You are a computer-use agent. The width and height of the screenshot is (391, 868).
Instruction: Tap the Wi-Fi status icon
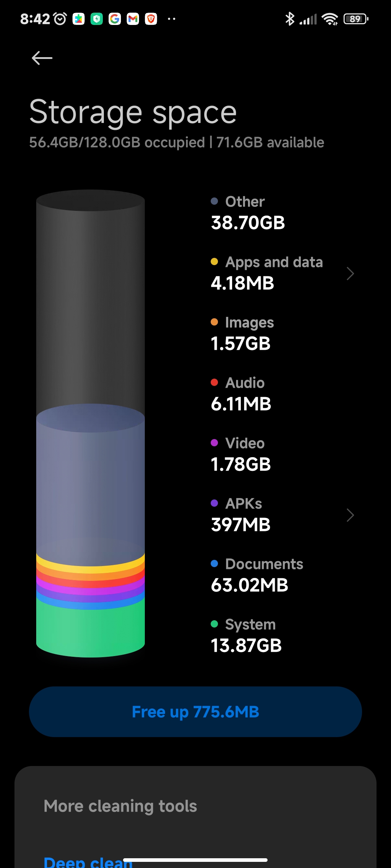[330, 19]
